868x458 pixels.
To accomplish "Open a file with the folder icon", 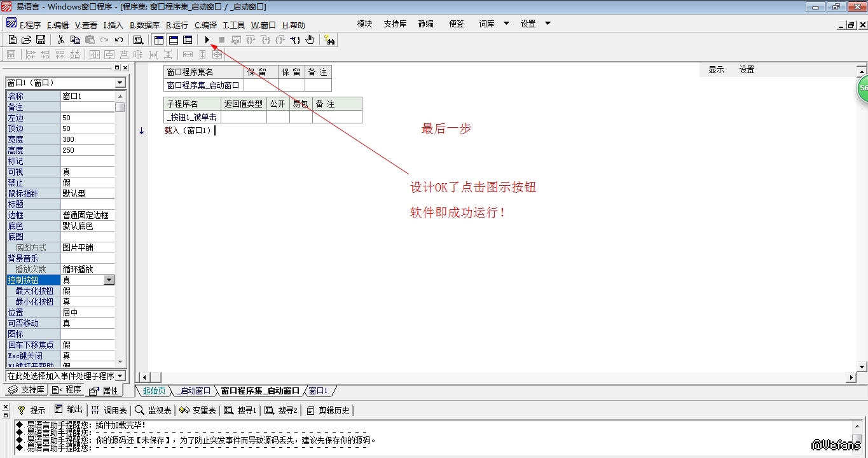I will pos(27,39).
